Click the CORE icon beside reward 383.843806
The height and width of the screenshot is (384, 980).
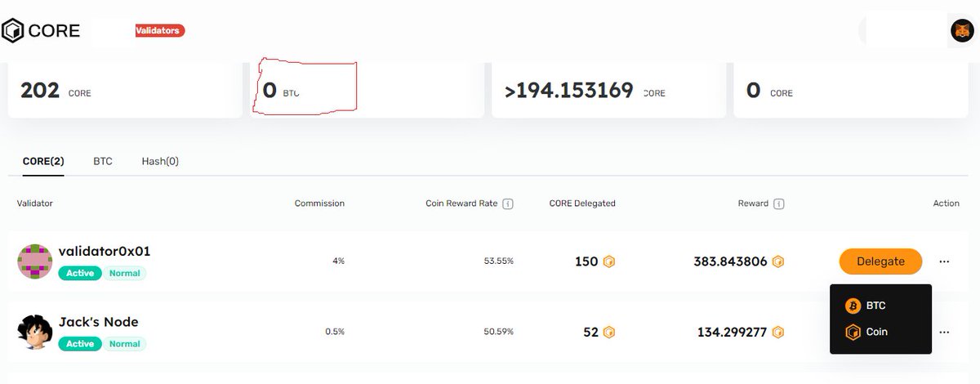tap(778, 262)
